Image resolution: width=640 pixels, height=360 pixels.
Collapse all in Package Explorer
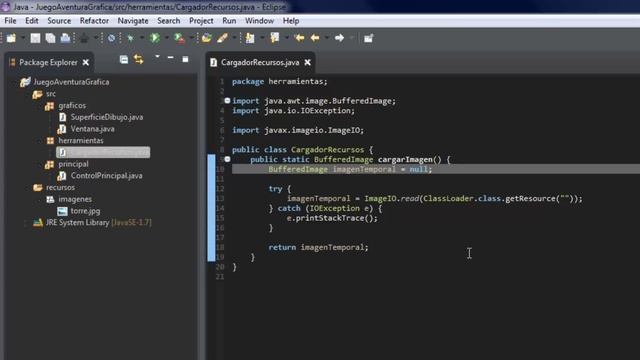[x=124, y=60]
